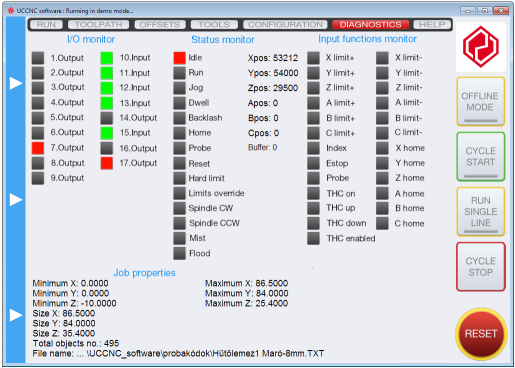
Task: Click RUN SINGLE LINE button
Action: (480, 212)
